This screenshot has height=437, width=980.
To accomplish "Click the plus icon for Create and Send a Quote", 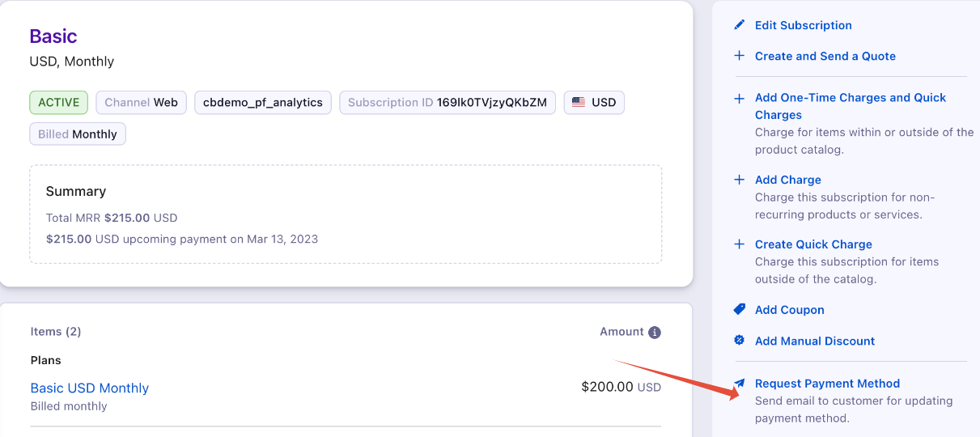I will [x=739, y=56].
